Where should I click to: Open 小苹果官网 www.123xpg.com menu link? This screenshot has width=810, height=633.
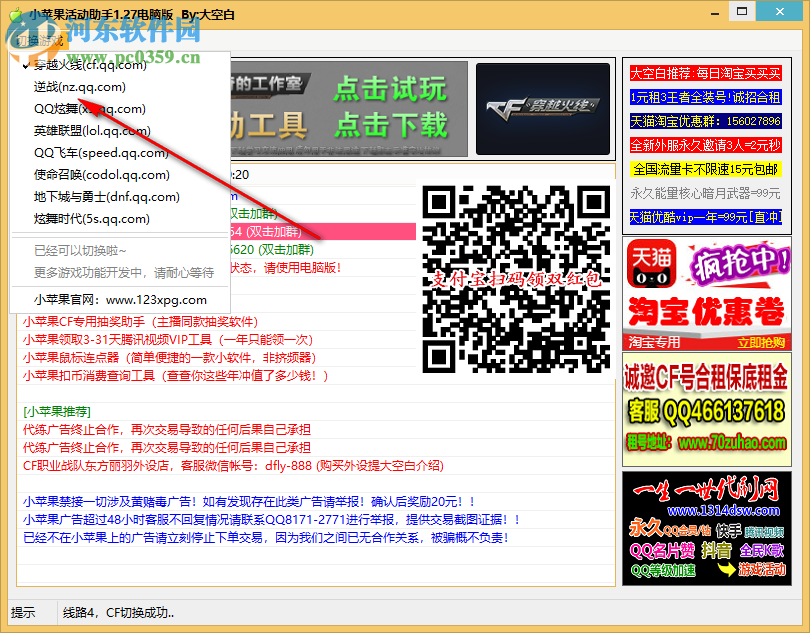[x=120, y=300]
